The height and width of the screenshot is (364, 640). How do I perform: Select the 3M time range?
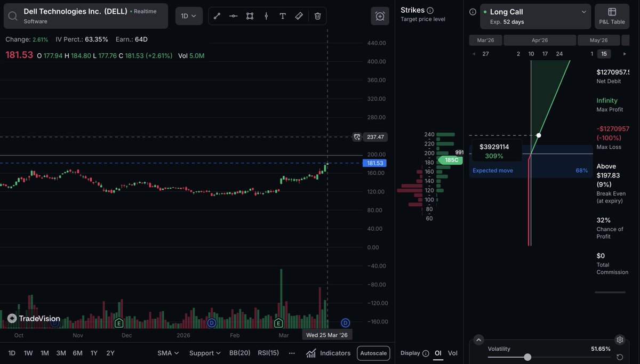pos(61,353)
